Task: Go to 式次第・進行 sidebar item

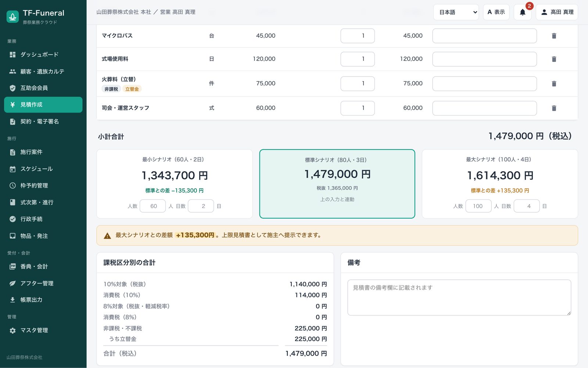Action: tap(43, 202)
